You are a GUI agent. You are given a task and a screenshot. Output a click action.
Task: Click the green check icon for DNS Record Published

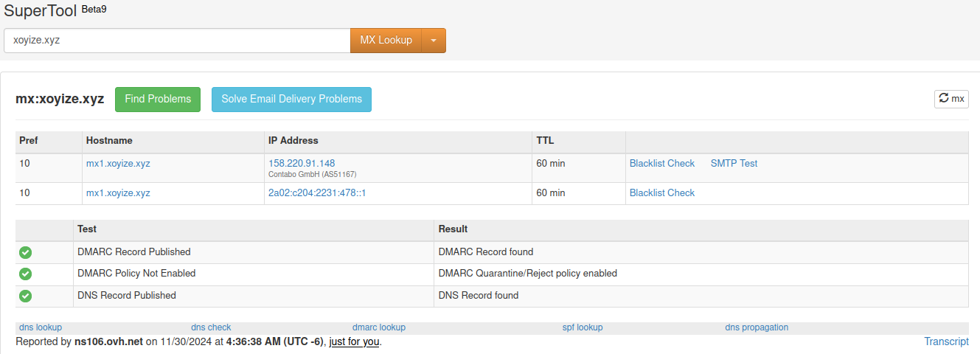(25, 296)
